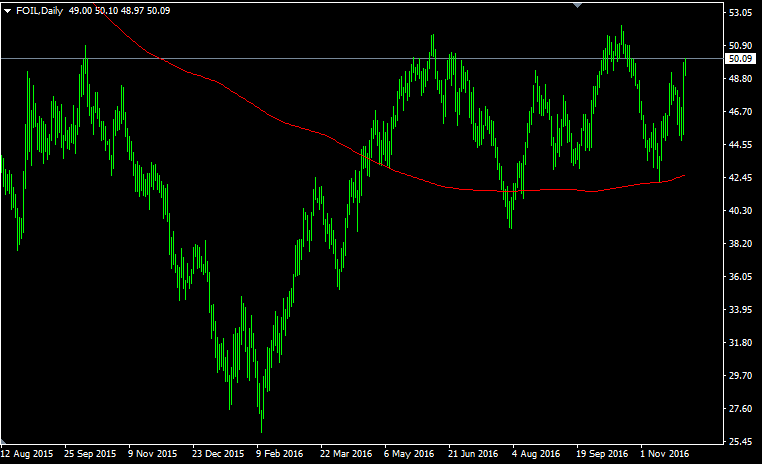This screenshot has width=762, height=464.
Task: Click the 50.90 price scale label
Action: coord(741,46)
